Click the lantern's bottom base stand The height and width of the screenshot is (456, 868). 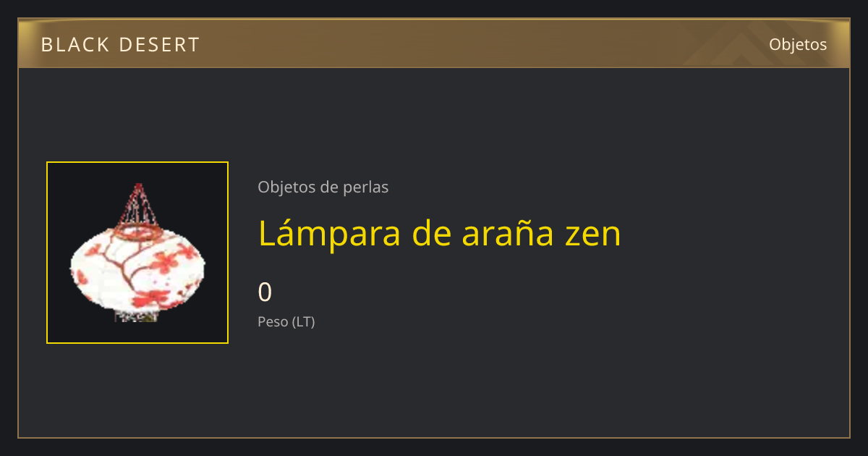[136, 316]
